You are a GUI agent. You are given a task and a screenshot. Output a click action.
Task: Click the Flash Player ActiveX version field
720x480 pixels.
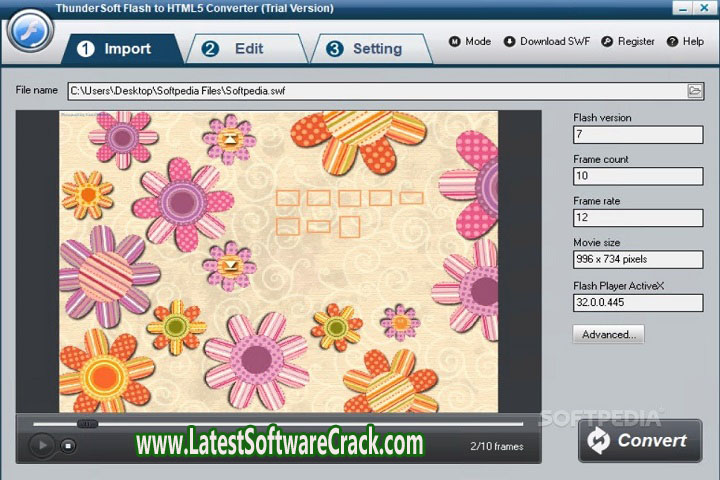pos(638,302)
